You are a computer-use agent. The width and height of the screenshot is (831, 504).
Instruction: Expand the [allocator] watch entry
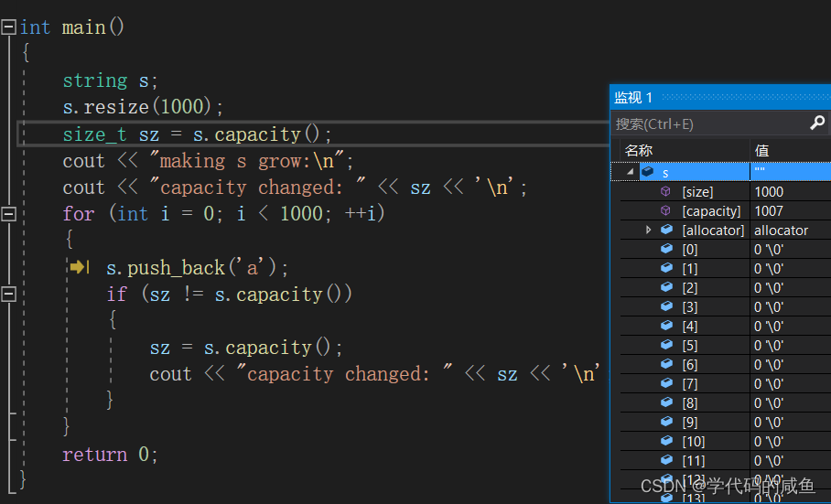click(648, 230)
